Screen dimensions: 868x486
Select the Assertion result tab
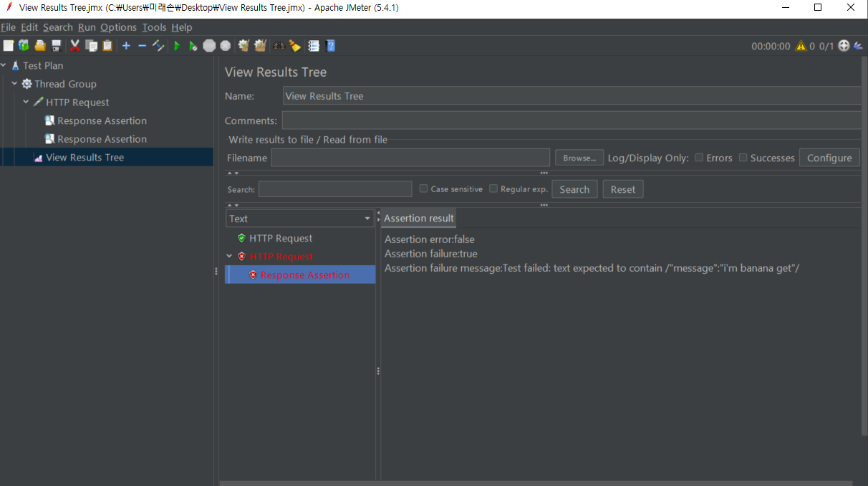pyautogui.click(x=419, y=218)
